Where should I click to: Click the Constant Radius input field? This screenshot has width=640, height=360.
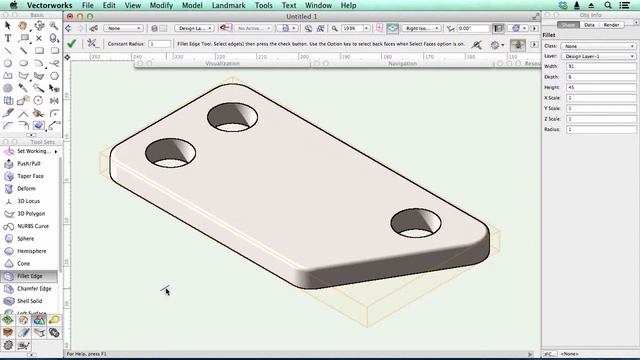159,44
